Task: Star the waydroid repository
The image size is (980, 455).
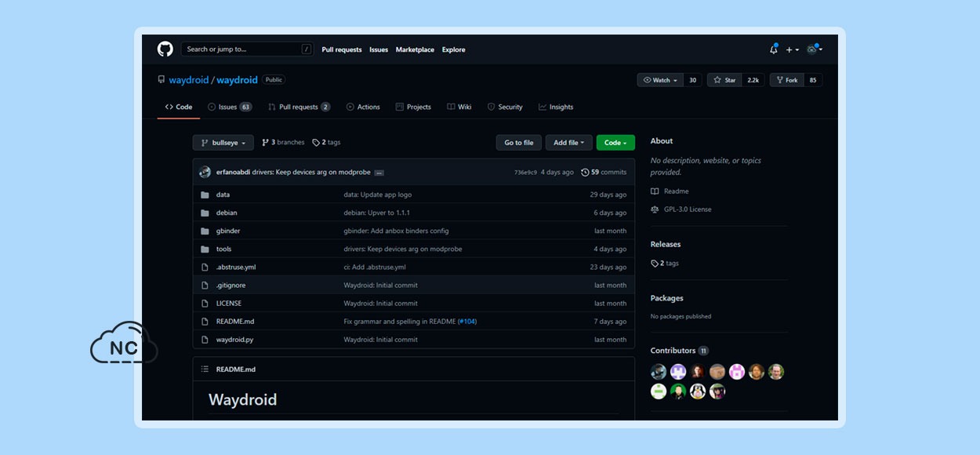Action: point(724,80)
